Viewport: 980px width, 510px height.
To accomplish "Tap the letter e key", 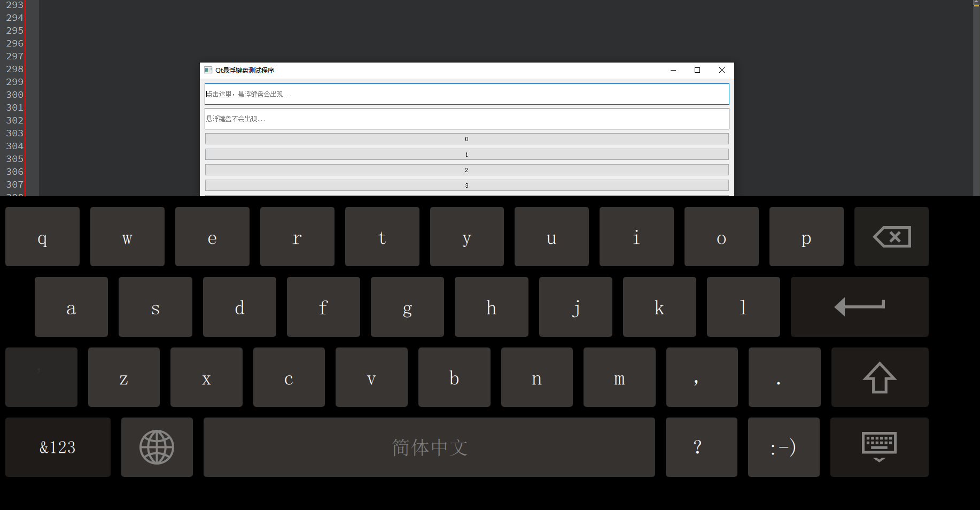I will pos(212,237).
